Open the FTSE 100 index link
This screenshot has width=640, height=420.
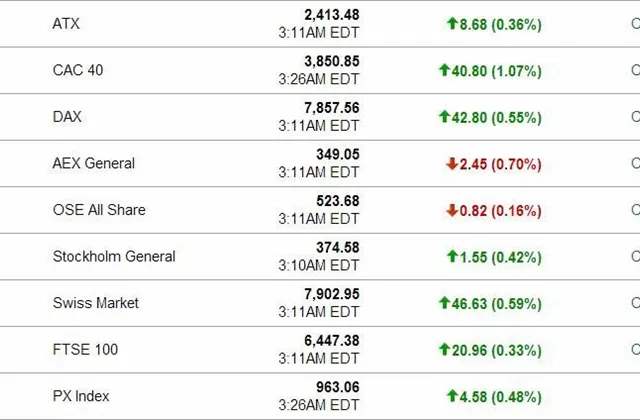85,349
